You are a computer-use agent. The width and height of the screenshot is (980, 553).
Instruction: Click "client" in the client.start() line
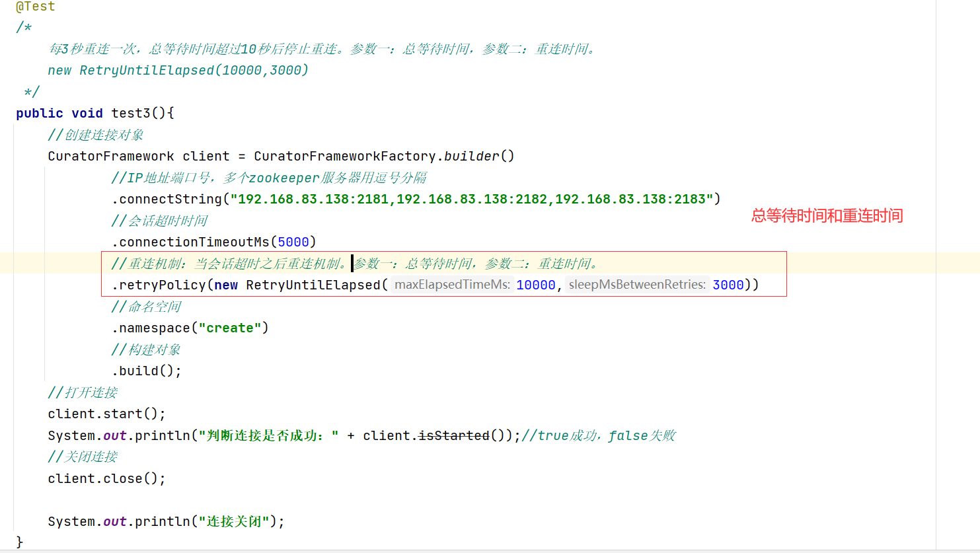(x=71, y=414)
